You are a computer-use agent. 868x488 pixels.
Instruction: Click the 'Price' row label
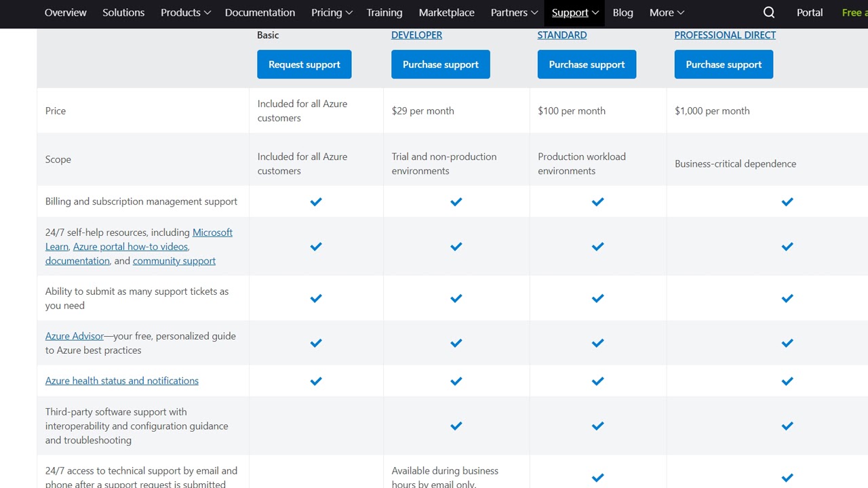click(56, 110)
